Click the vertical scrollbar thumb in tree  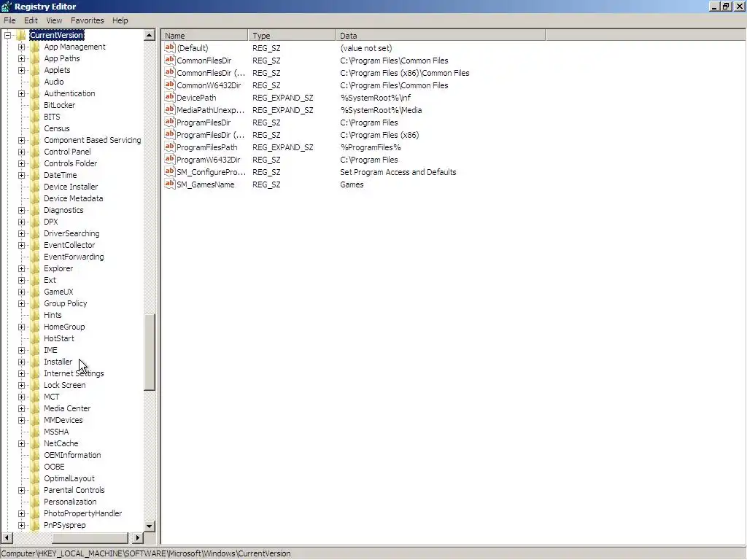click(x=149, y=352)
